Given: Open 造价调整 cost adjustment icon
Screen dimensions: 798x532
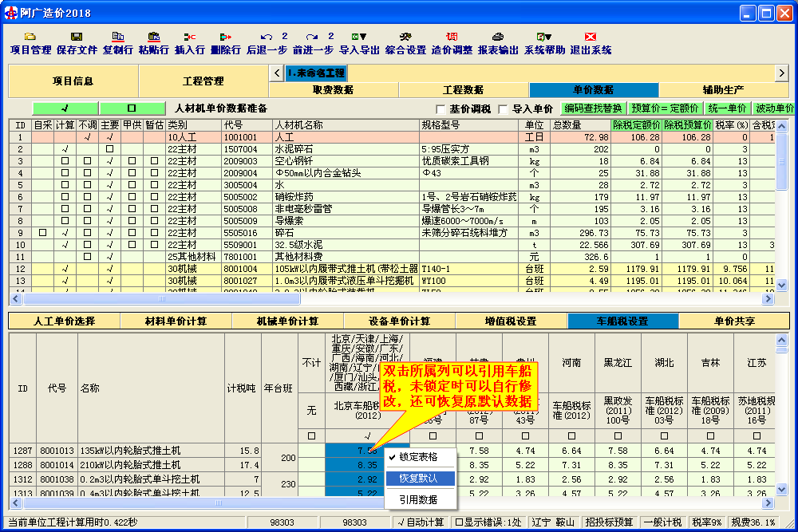Looking at the screenshot, I should click(x=452, y=43).
